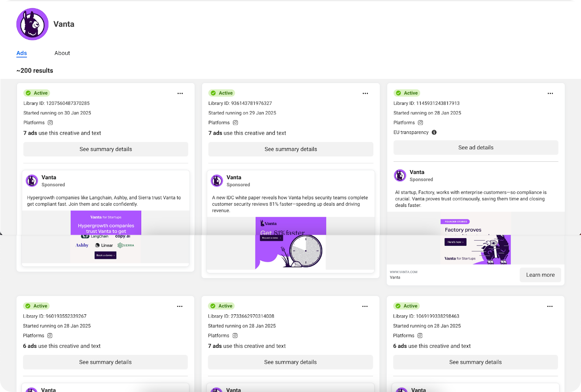The width and height of the screenshot is (581, 392).
Task: Click Book a demo in Hypergrowth creative
Action: click(x=106, y=256)
